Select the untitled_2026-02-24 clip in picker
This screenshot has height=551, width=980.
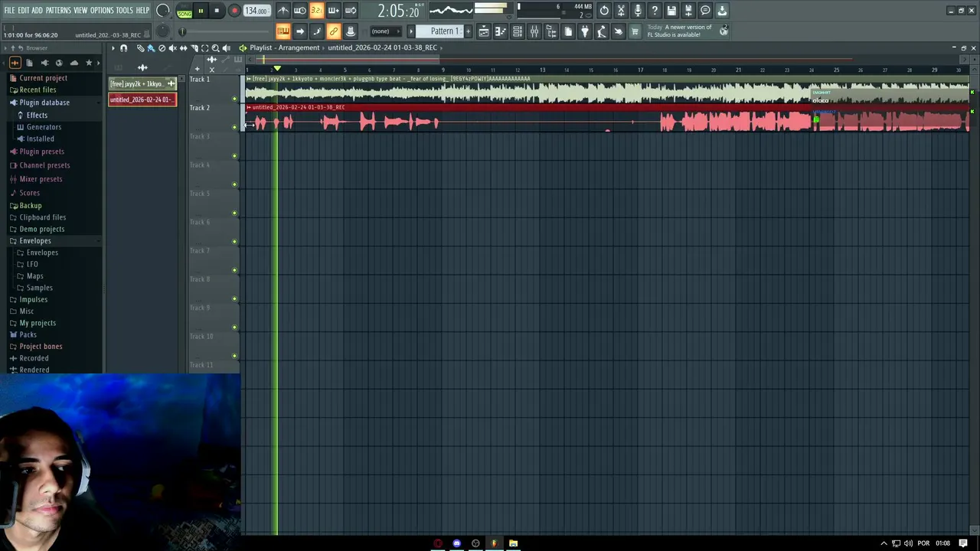coord(142,99)
